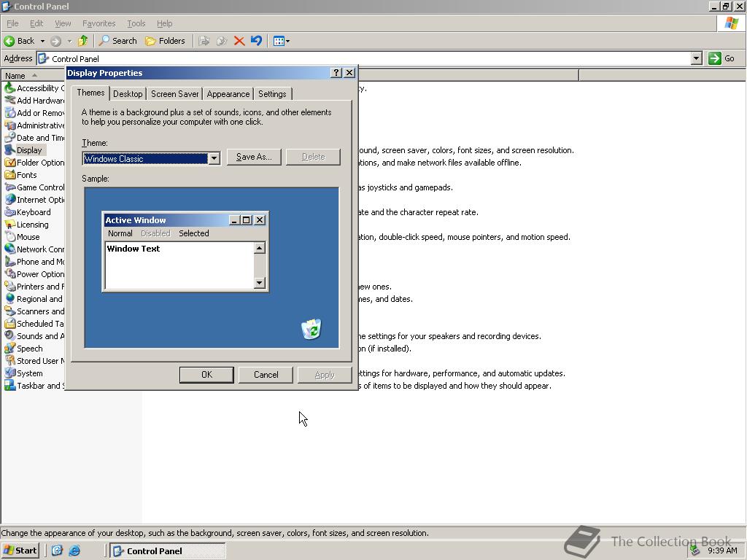This screenshot has width=747, height=560.
Task: Select the Add Hardware icon
Action: pos(9,100)
